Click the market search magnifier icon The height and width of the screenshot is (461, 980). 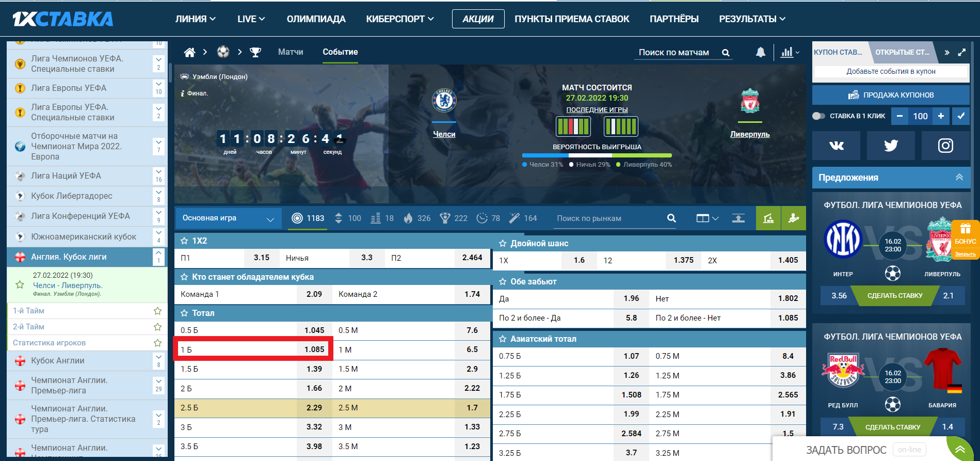(x=671, y=218)
